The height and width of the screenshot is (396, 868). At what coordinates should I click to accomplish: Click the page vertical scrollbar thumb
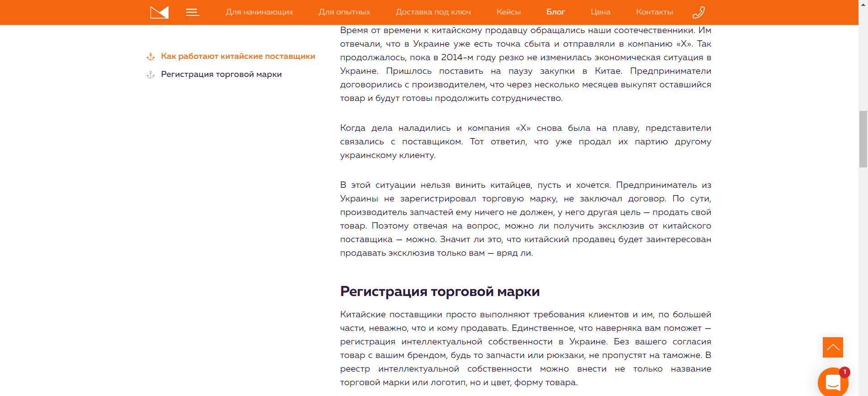863,139
